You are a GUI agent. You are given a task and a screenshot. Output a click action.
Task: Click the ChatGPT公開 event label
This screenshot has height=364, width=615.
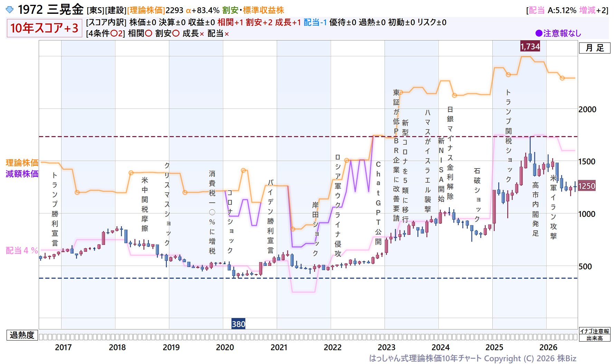pos(378,203)
